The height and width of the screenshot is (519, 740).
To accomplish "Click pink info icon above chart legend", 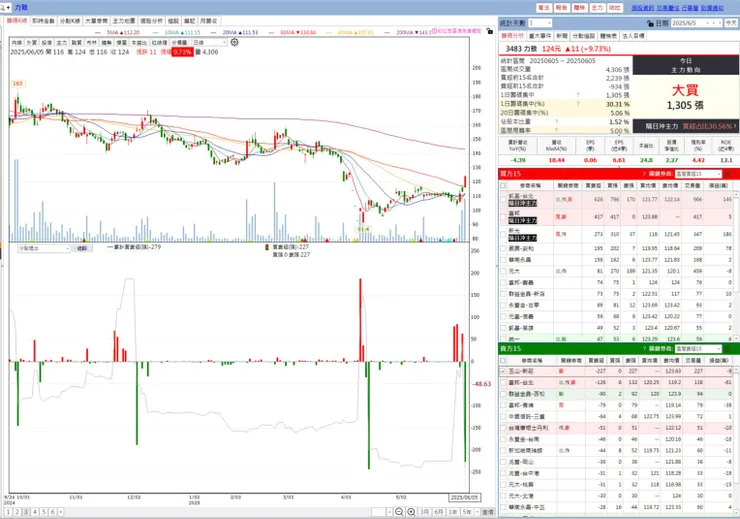I will click(x=434, y=31).
